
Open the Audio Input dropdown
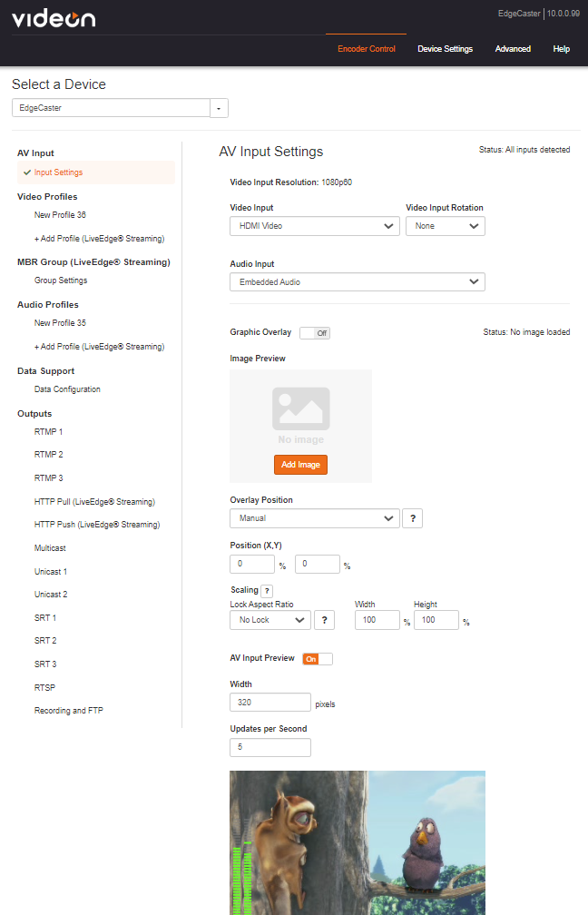(357, 281)
